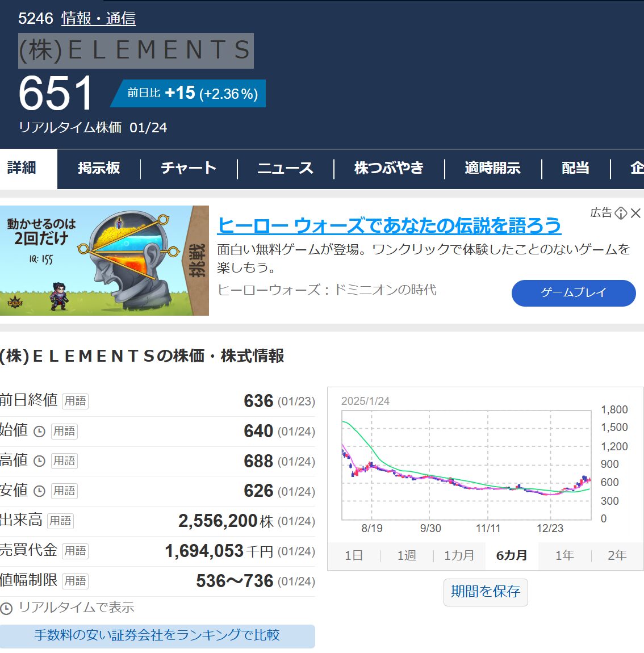This screenshot has width=644, height=653.
Task: Open 用語 glossary for 値幅制限
Action: (75, 581)
